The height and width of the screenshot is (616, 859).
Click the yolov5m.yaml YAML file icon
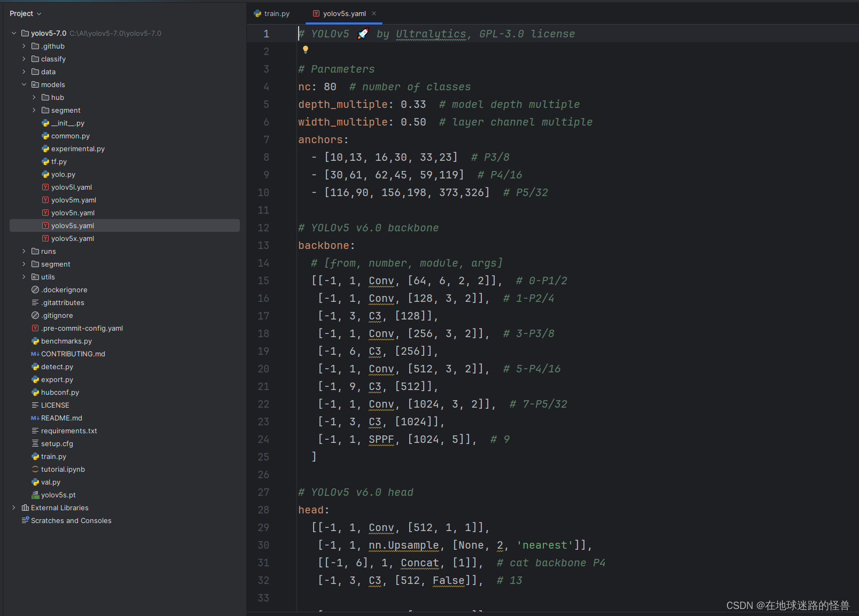45,200
